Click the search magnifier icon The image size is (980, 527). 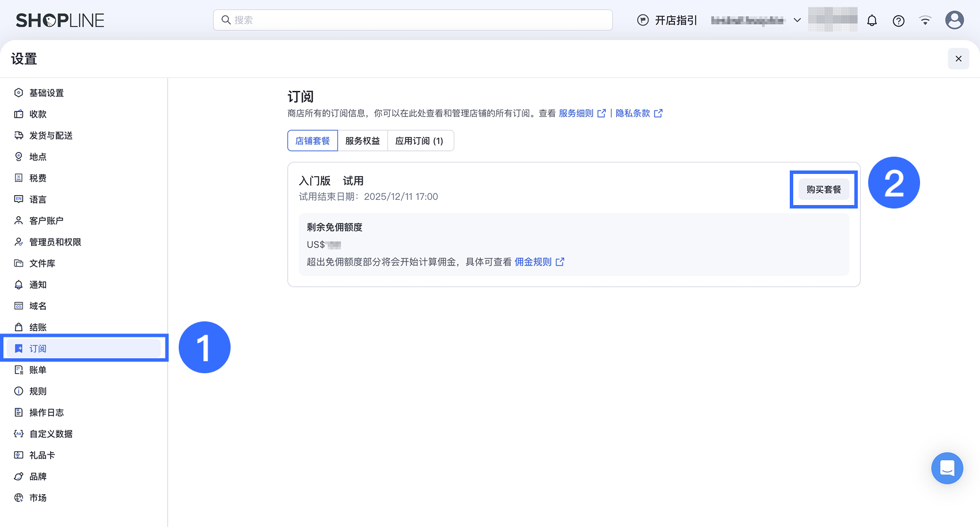tap(225, 20)
